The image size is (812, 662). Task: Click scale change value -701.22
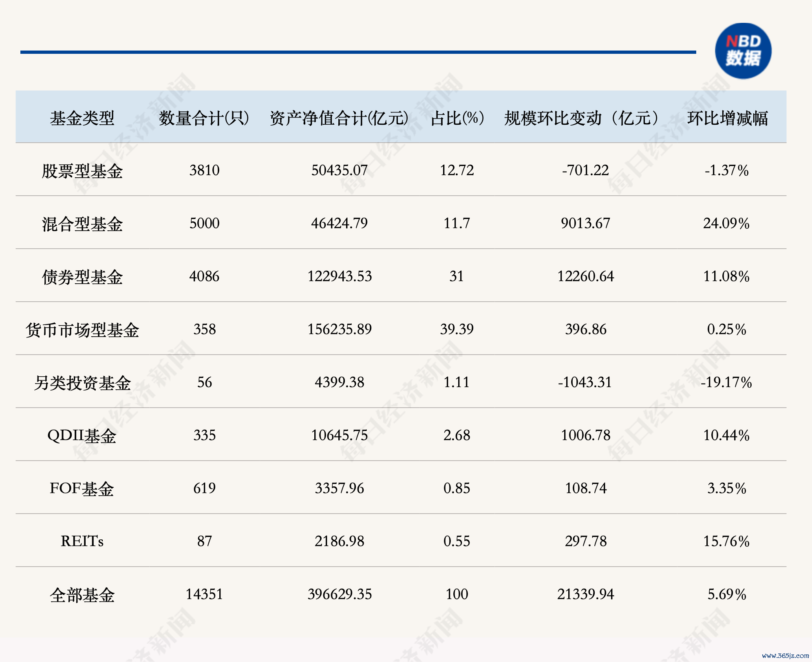pyautogui.click(x=585, y=170)
